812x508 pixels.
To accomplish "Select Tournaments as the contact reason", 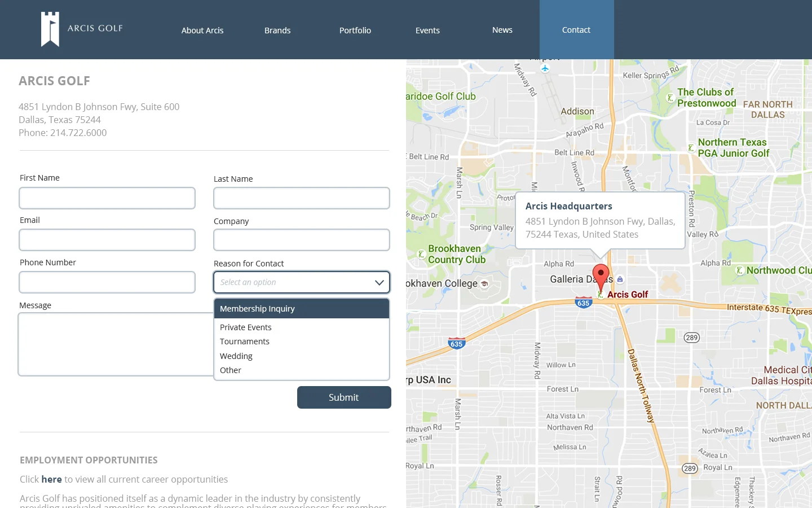I will 245,341.
